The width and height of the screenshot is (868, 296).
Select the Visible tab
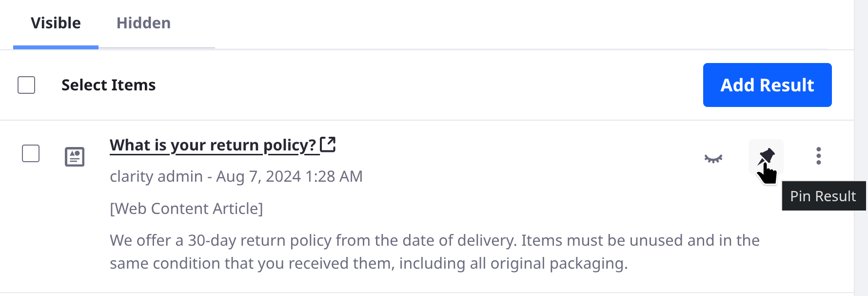(x=56, y=23)
